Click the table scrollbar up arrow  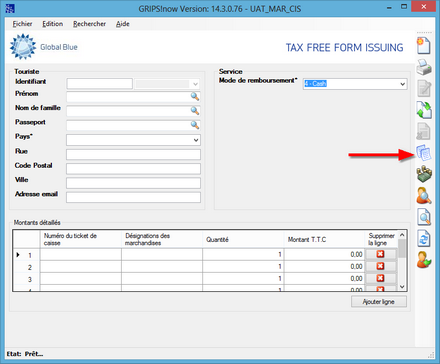click(402, 235)
